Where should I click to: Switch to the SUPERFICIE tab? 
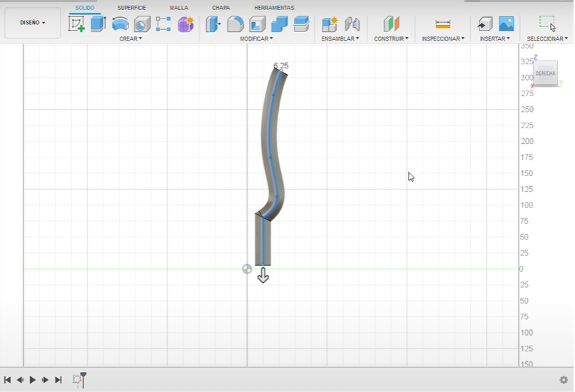tap(132, 8)
